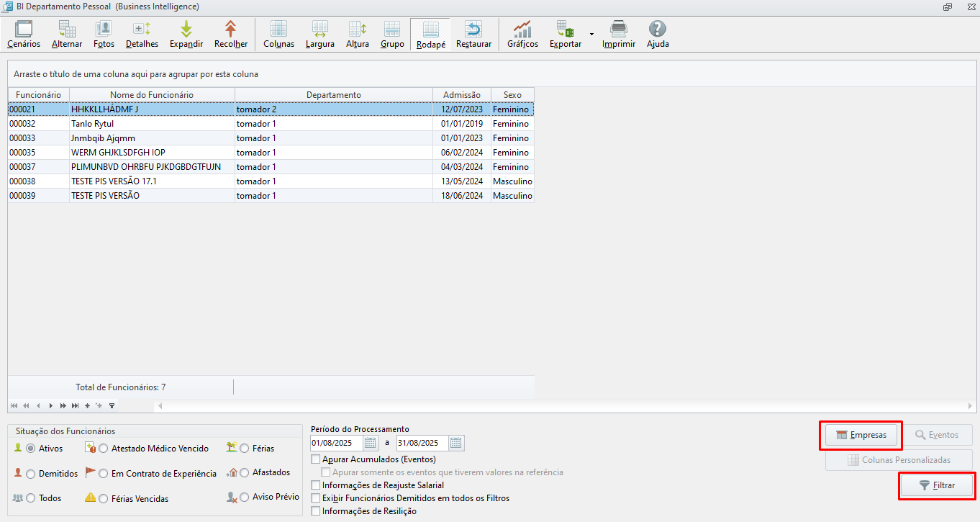Sort by Departamento column header
The height and width of the screenshot is (522, 980).
coord(333,95)
